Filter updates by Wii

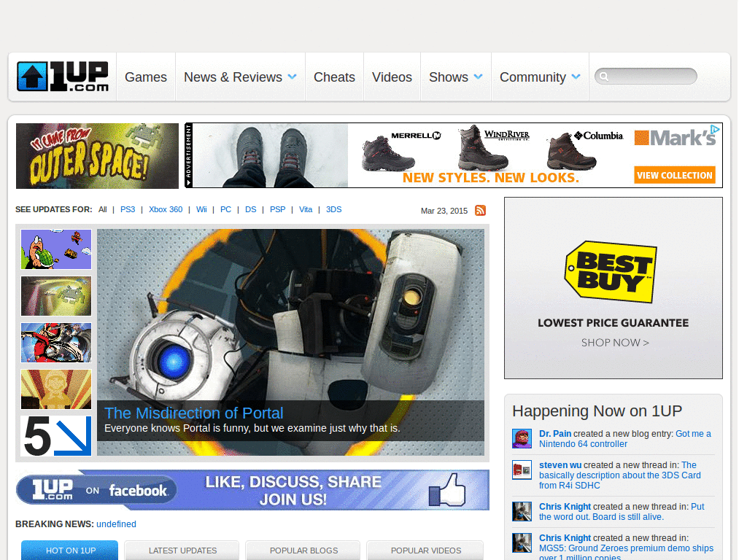point(201,209)
